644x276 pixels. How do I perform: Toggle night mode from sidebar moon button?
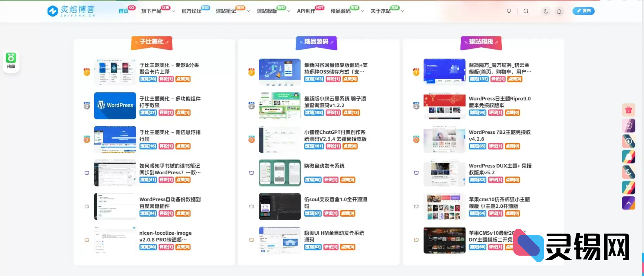pos(628,172)
